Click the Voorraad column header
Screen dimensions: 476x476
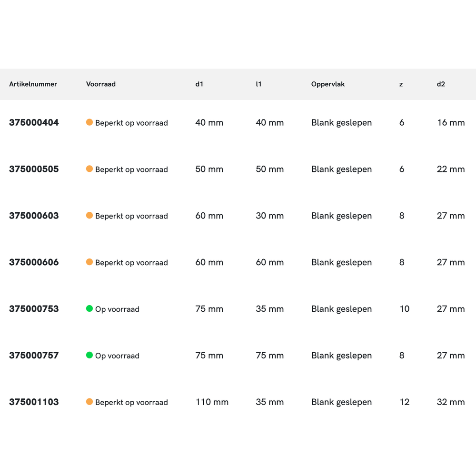[101, 84]
